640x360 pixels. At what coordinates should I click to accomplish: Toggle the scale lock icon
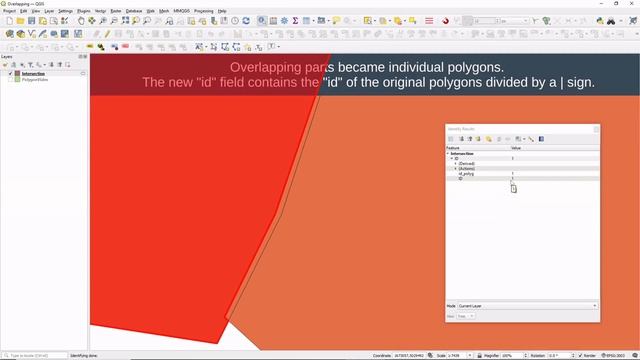480,356
